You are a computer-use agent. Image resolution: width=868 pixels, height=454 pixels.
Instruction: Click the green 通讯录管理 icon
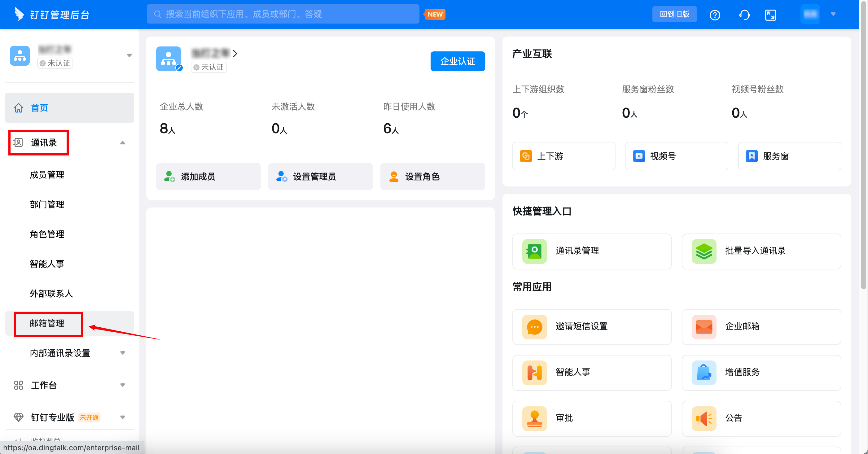(x=534, y=251)
